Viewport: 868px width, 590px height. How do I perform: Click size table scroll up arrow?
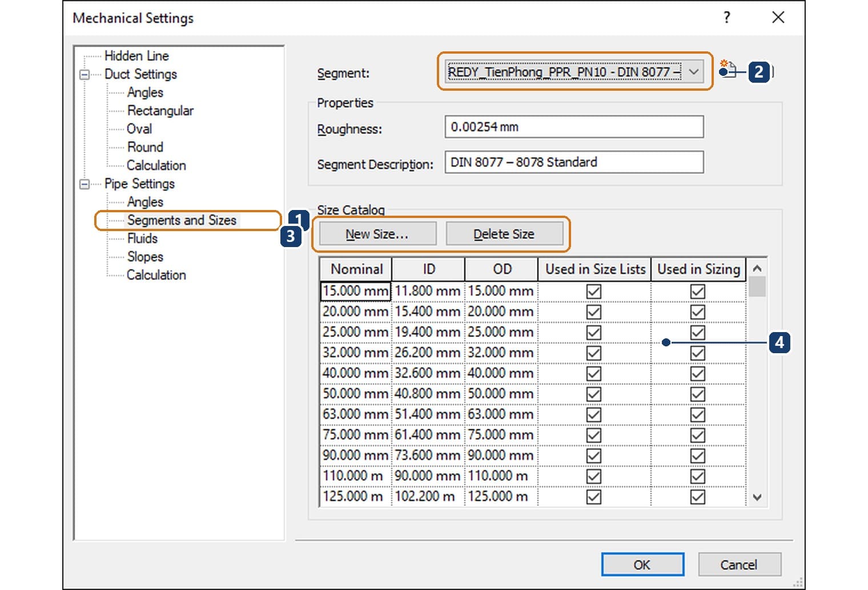[757, 268]
